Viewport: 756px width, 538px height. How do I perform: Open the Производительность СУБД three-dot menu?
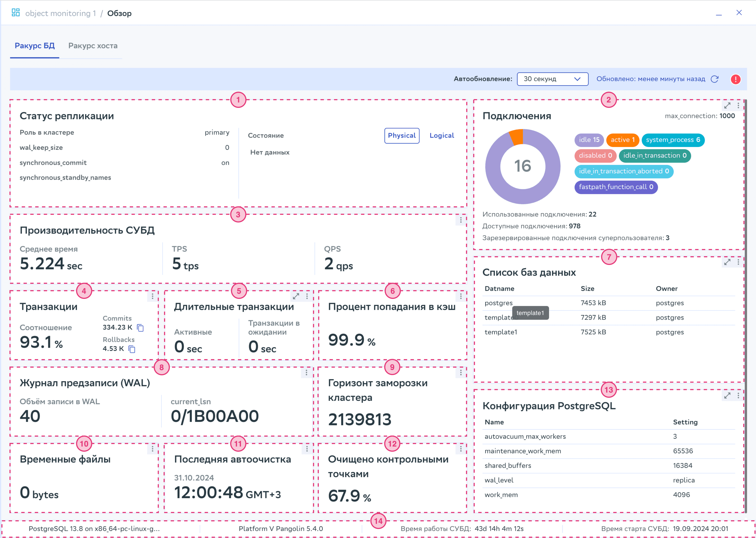click(x=461, y=220)
